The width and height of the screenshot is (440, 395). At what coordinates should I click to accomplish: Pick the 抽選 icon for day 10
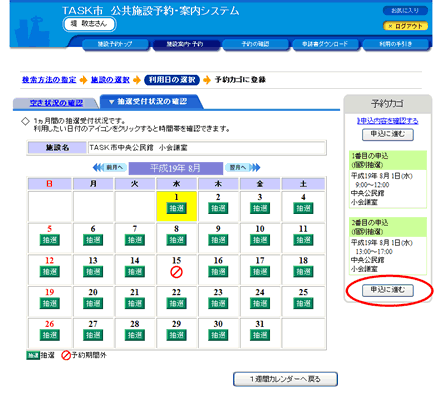point(260,240)
